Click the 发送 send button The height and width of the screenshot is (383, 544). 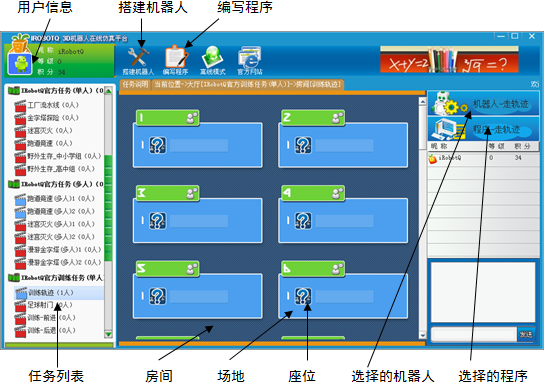click(x=526, y=334)
